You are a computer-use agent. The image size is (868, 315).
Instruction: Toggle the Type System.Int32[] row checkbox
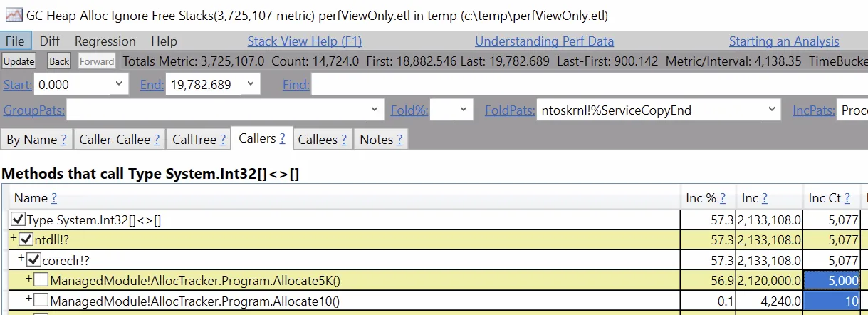(x=19, y=220)
